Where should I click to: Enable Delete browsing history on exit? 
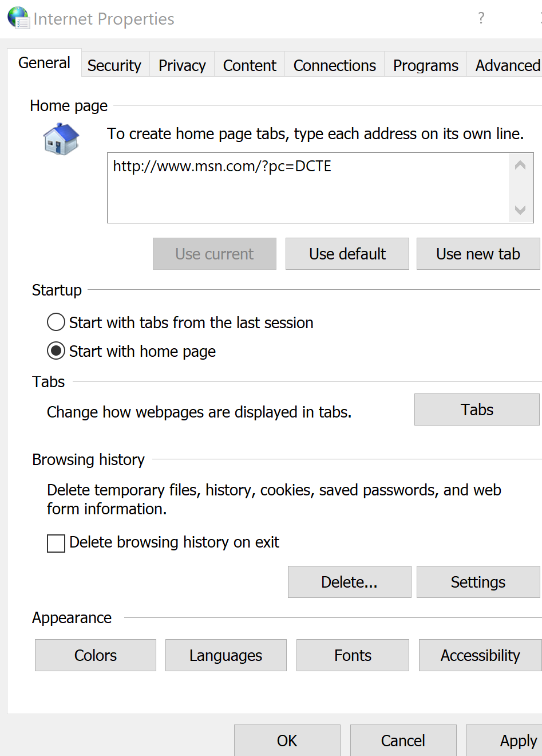56,543
